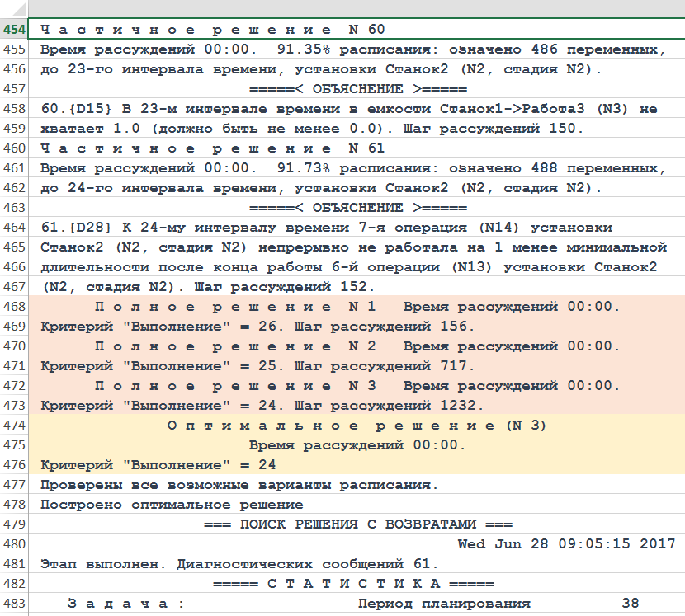
Task: Select row header 457
Action: pyautogui.click(x=13, y=89)
